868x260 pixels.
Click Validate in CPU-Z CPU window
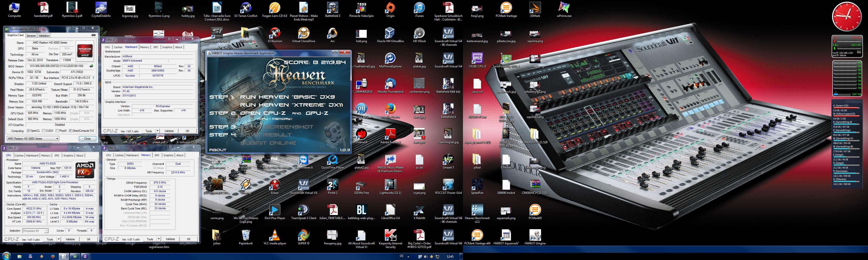pos(70,239)
